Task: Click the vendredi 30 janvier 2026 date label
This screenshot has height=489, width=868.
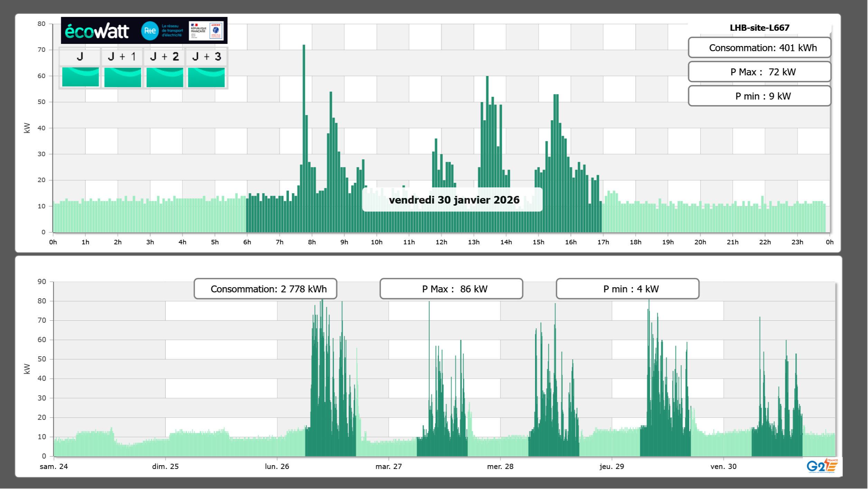Action: [454, 200]
